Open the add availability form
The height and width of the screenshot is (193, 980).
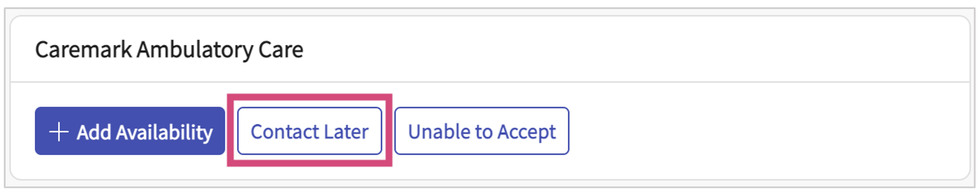tap(130, 131)
